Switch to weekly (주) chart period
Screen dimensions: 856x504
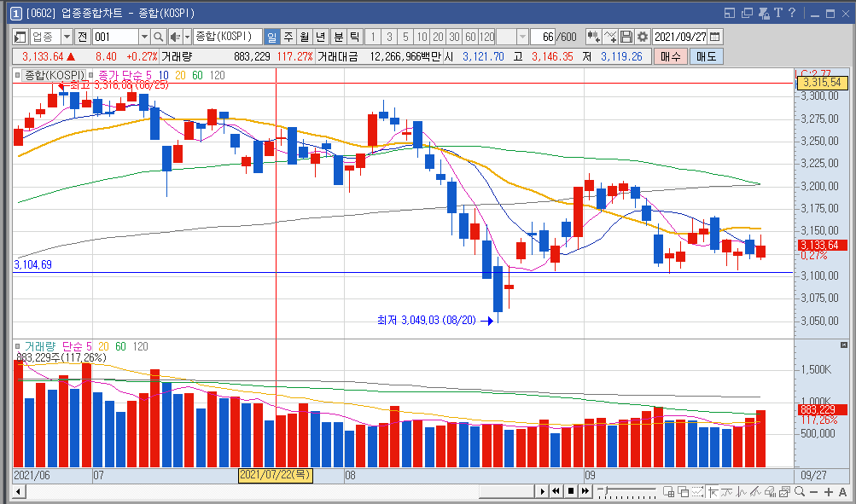[x=288, y=37]
